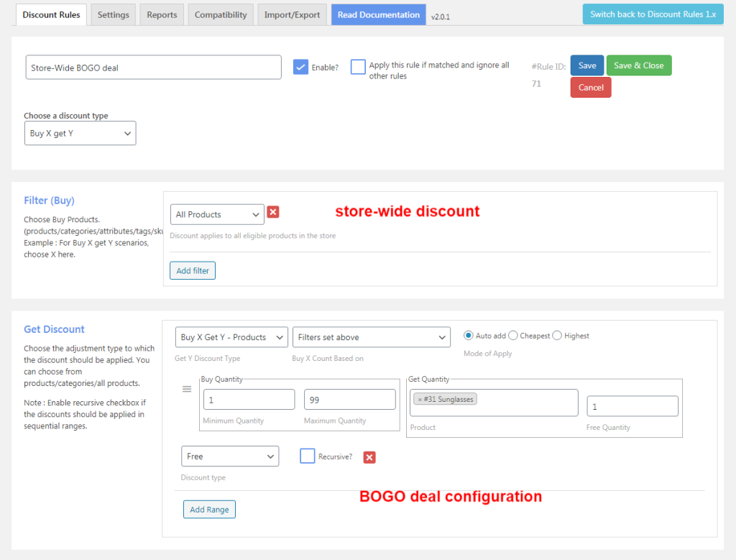Click the 'Store-Wide BOGO deal' rule name field
The height and width of the screenshot is (560, 736).
(x=153, y=67)
